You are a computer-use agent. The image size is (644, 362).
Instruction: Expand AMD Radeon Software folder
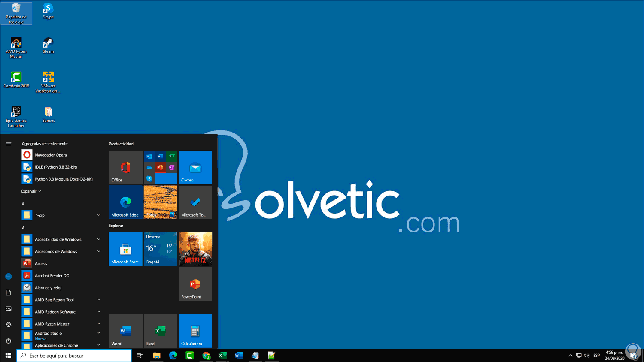click(61, 311)
